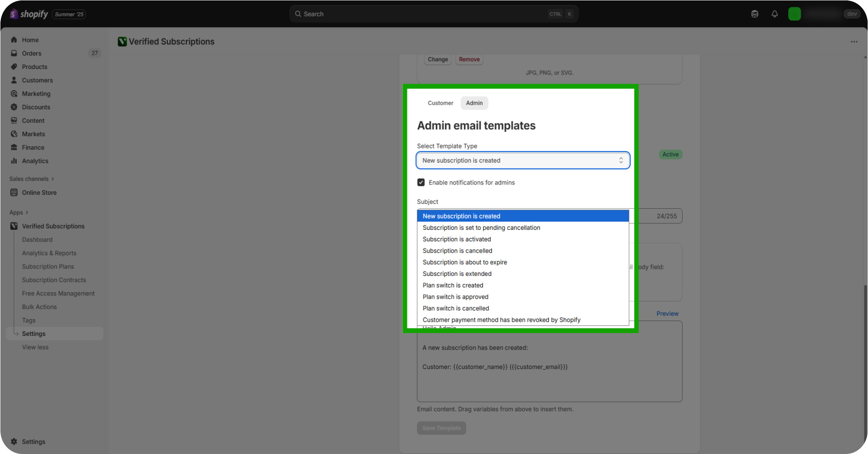
Task: Click the Finance bank icon
Action: click(x=14, y=147)
